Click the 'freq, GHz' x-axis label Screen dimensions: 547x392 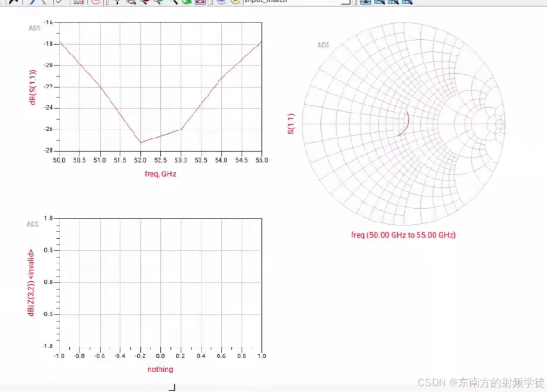(x=161, y=174)
